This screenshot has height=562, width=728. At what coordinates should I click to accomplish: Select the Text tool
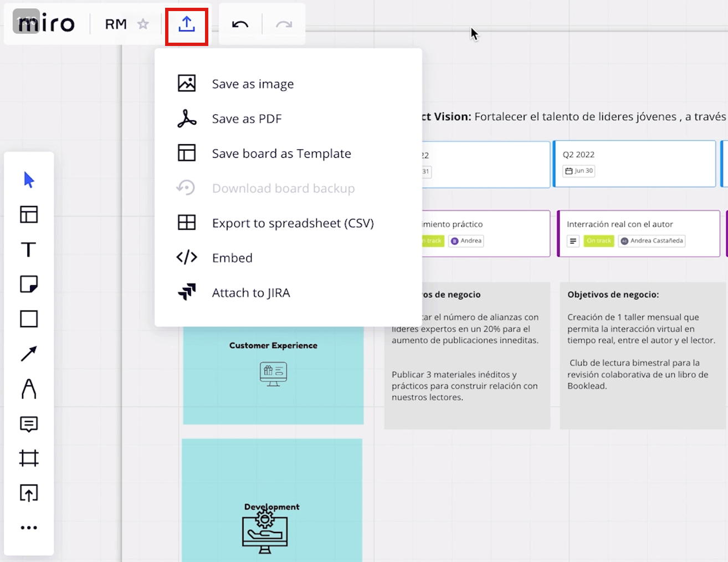pyautogui.click(x=29, y=249)
